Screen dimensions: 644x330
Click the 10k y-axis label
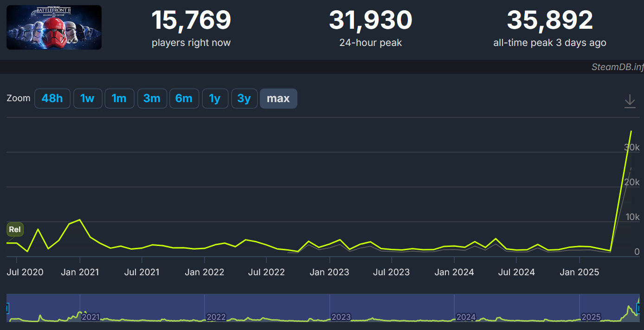632,217
